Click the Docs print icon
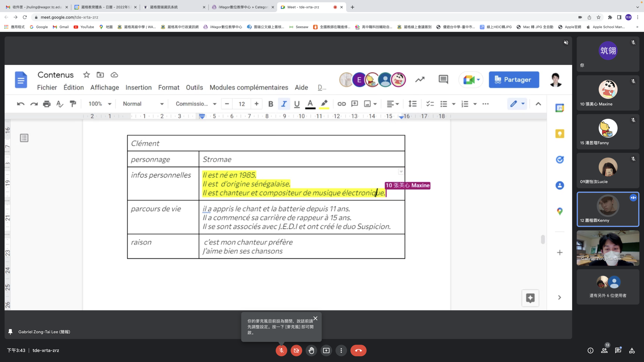 tap(47, 104)
